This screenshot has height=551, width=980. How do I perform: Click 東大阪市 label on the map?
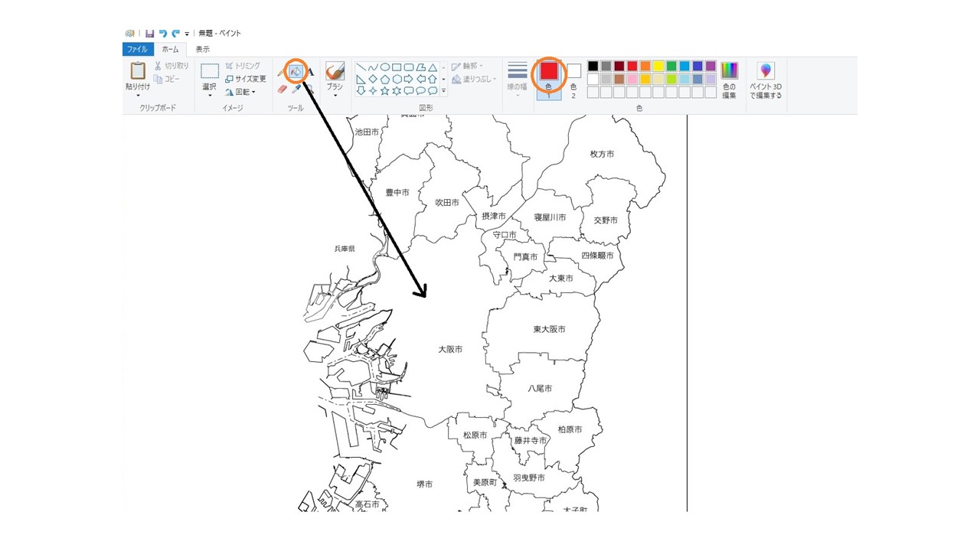point(550,329)
